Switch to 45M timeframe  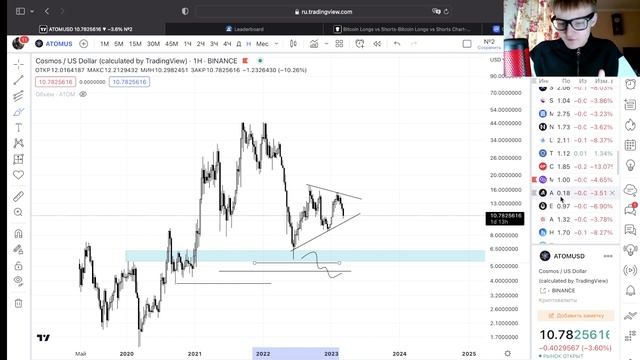tap(171, 44)
